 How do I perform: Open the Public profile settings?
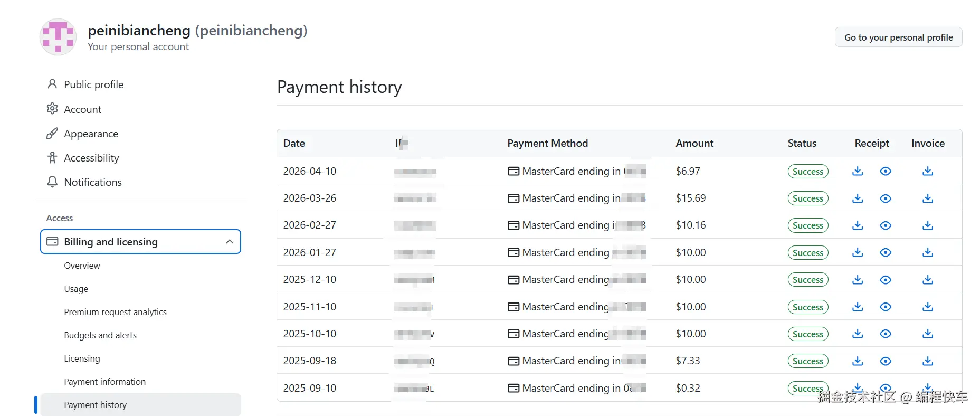pos(93,84)
